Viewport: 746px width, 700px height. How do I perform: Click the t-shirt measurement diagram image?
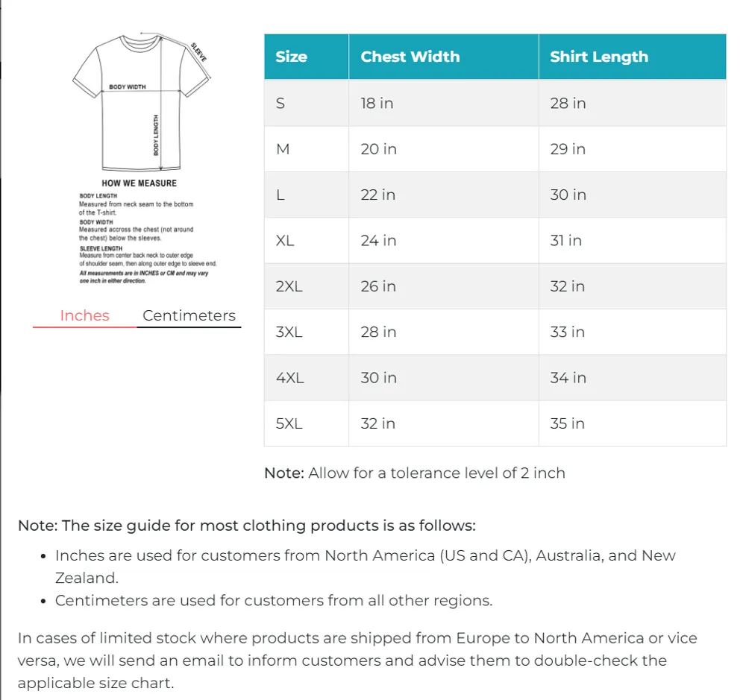[142, 159]
